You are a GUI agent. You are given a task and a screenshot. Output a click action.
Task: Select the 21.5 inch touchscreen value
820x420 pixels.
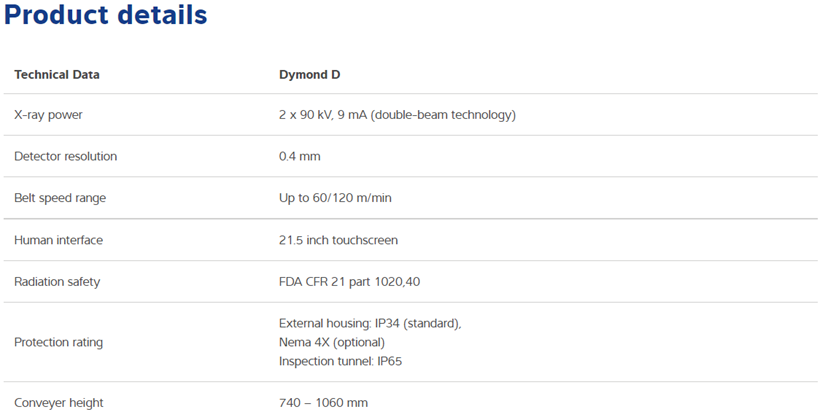pyautogui.click(x=338, y=240)
